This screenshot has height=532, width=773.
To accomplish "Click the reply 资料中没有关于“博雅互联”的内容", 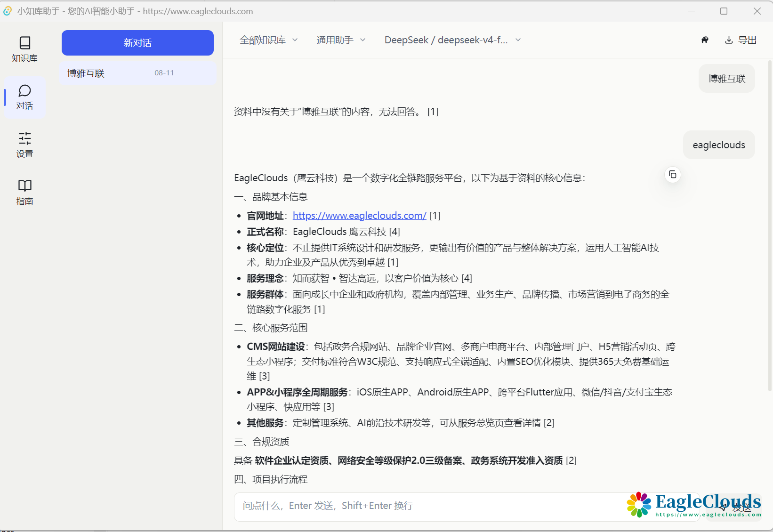I will point(336,112).
